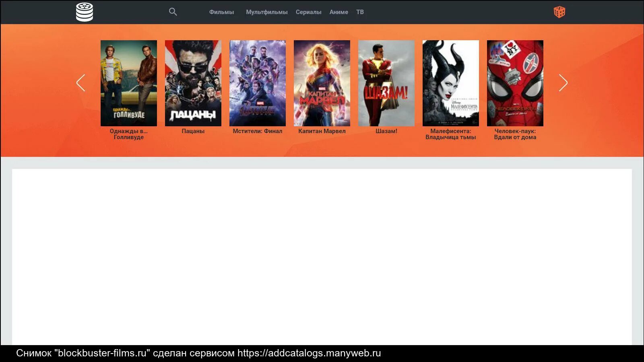The height and width of the screenshot is (362, 644).
Task: Open the Шазам! poster
Action: 386,83
